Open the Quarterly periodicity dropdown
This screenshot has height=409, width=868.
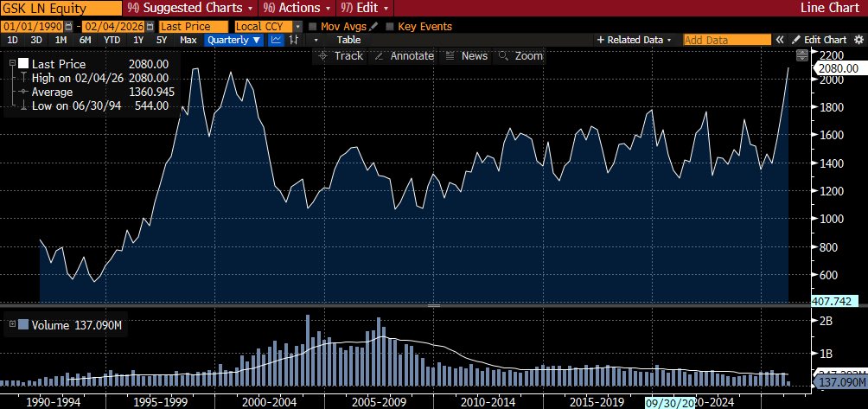[x=234, y=40]
